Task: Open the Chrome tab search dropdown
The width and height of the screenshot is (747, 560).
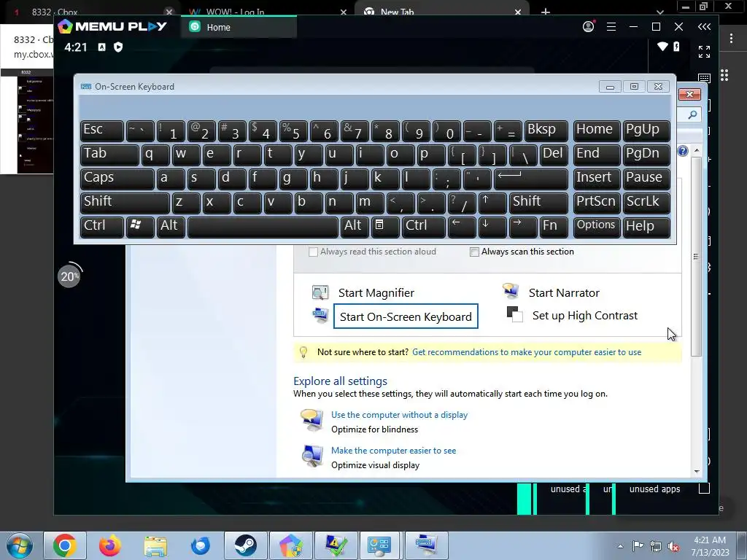Action: 659,12
